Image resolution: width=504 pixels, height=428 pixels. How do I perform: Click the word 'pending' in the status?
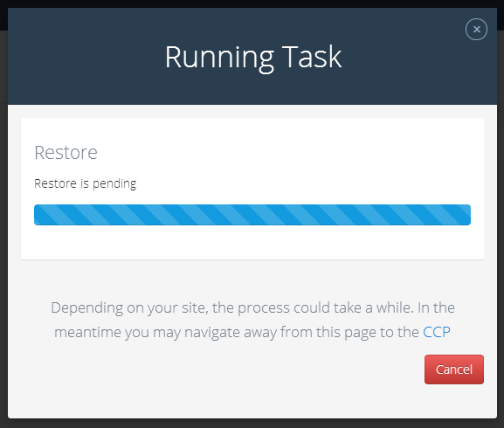(x=114, y=184)
